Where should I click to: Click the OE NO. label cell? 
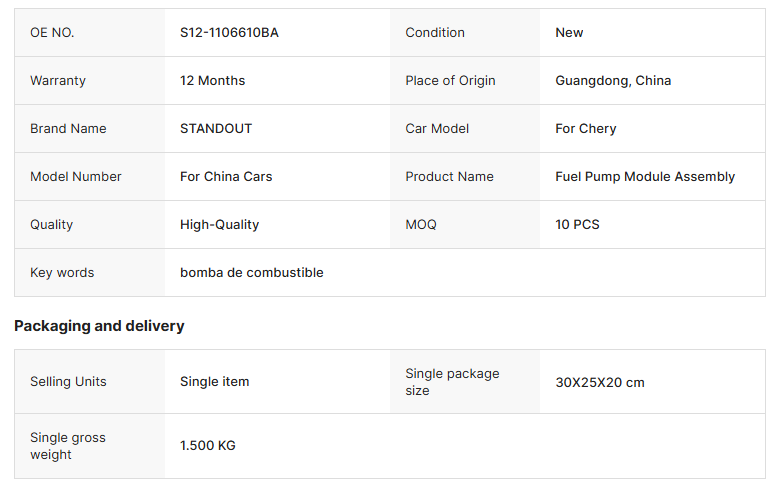coord(90,33)
